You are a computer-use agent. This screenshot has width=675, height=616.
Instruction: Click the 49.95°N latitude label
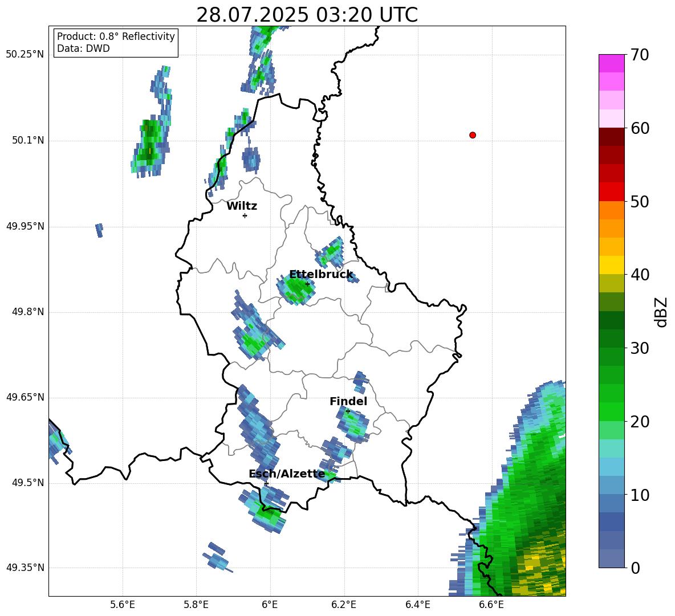pyautogui.click(x=25, y=226)
